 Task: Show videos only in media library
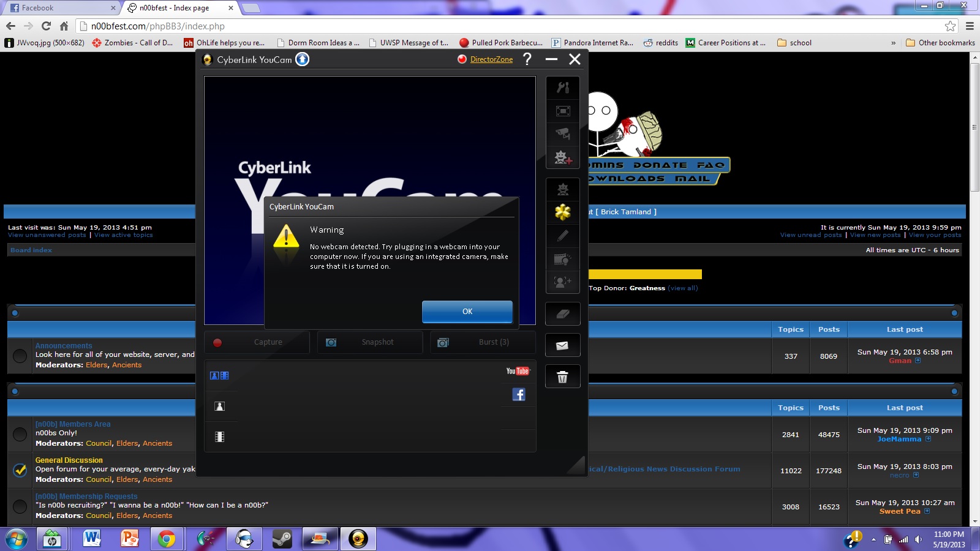point(219,437)
